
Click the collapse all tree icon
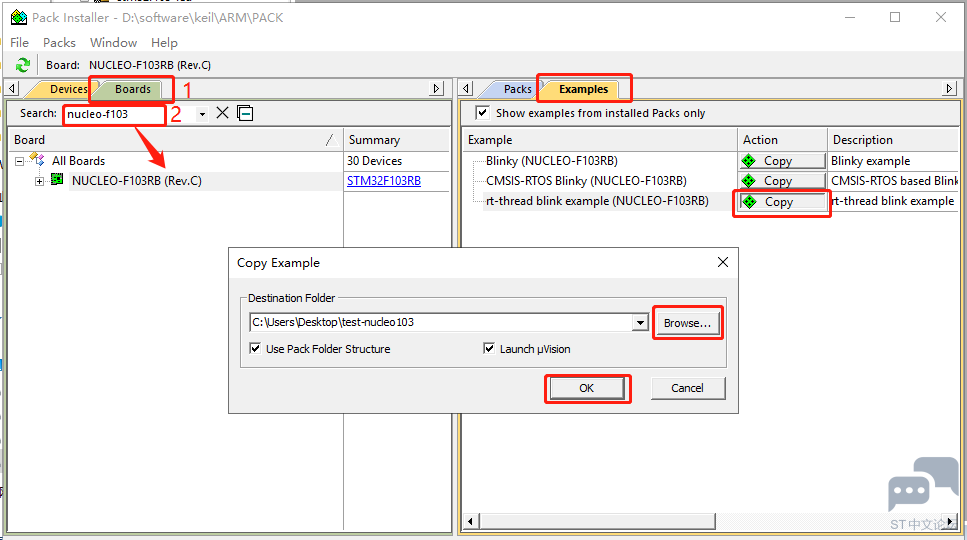(x=245, y=113)
